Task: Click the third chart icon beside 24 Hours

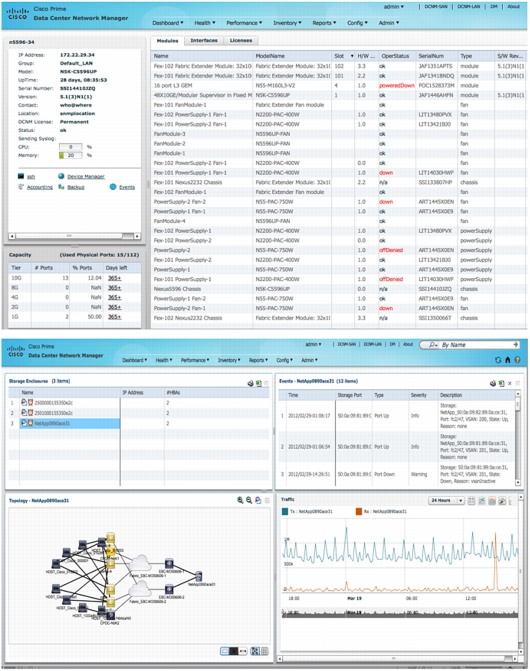Action: pyautogui.click(x=492, y=501)
